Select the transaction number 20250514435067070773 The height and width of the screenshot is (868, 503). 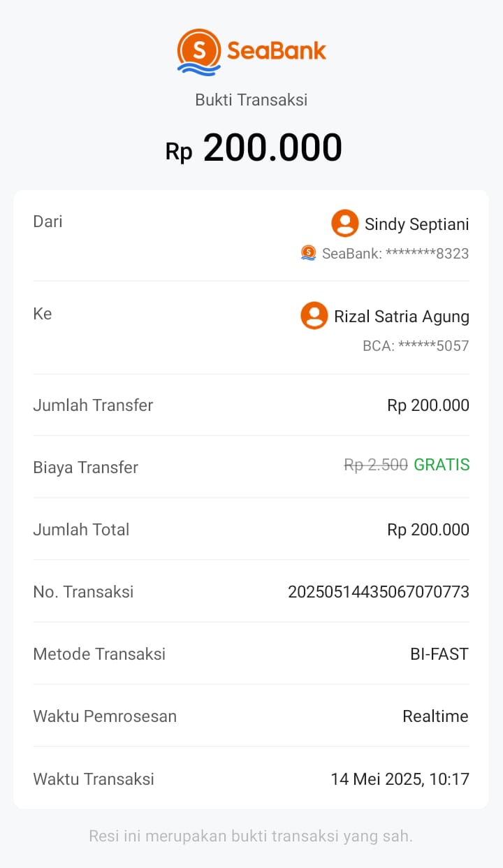379,592
